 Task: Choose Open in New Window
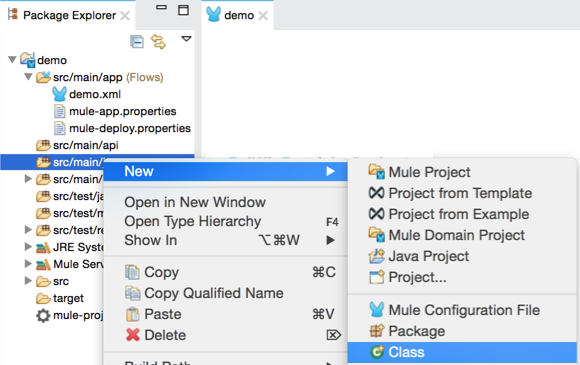(195, 202)
